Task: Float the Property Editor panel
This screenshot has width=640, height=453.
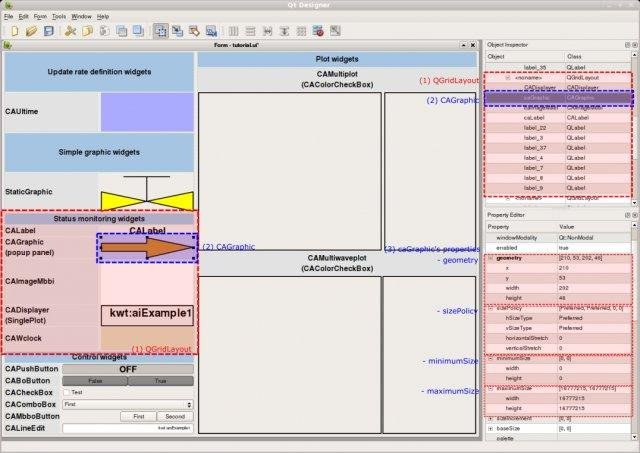Action: 627,215
